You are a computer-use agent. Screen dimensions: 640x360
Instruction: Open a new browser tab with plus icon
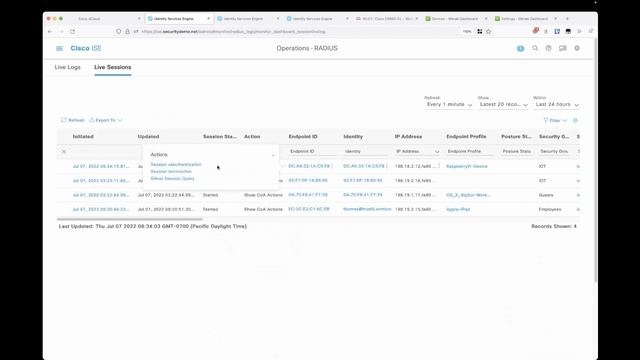pos(567,19)
